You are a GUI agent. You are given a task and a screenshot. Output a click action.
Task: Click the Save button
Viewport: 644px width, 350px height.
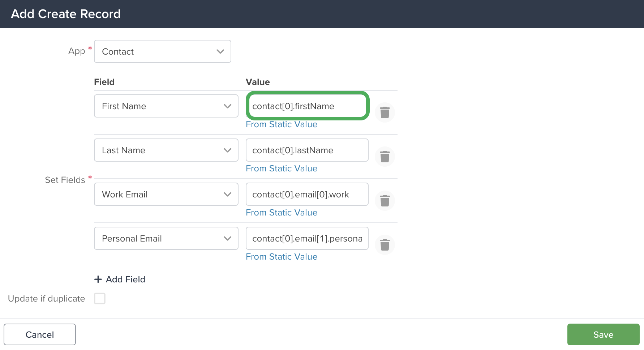(x=604, y=334)
